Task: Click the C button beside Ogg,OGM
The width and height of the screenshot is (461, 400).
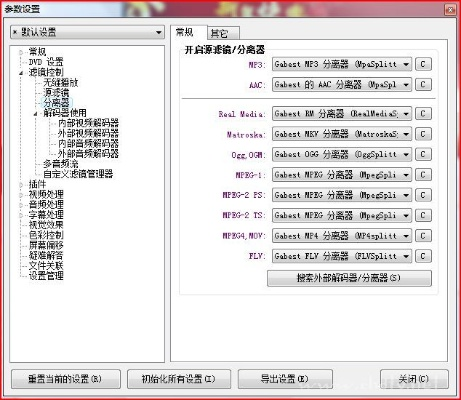Action: pos(423,154)
